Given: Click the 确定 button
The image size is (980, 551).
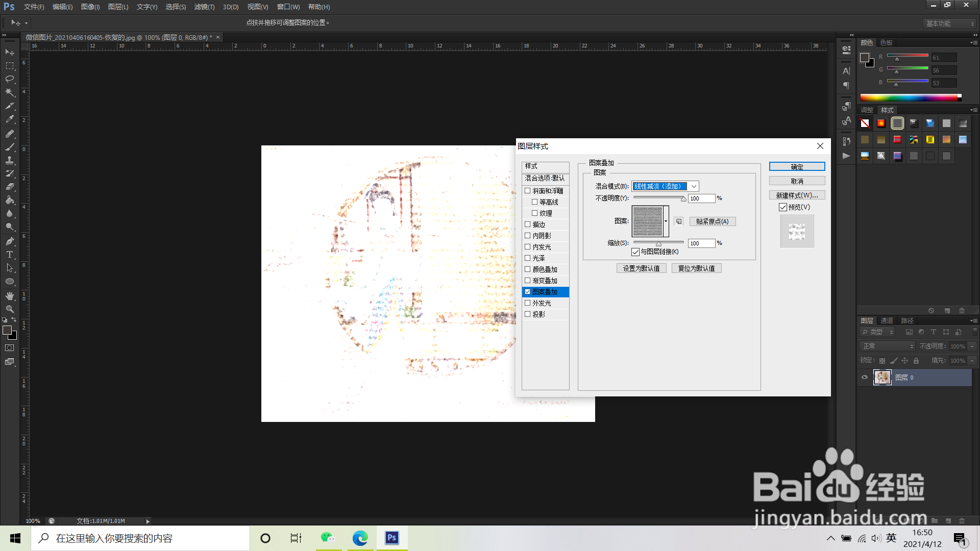Looking at the screenshot, I should pyautogui.click(x=797, y=167).
